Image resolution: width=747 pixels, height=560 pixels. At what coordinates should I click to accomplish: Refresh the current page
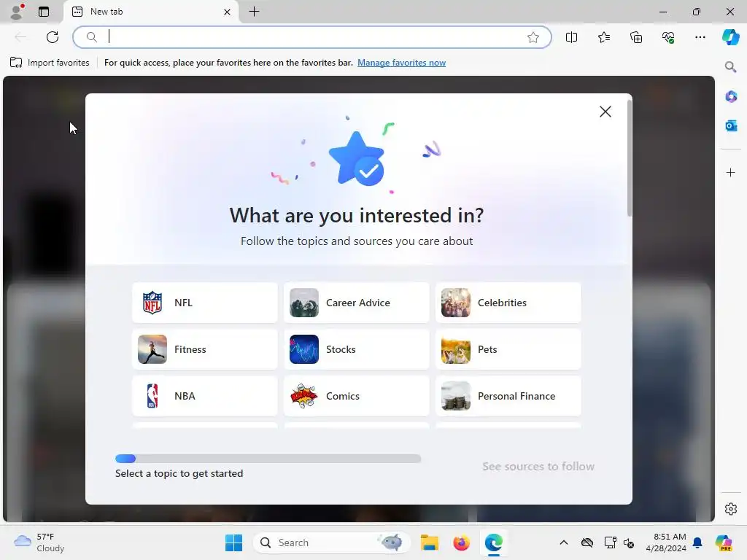tap(53, 37)
